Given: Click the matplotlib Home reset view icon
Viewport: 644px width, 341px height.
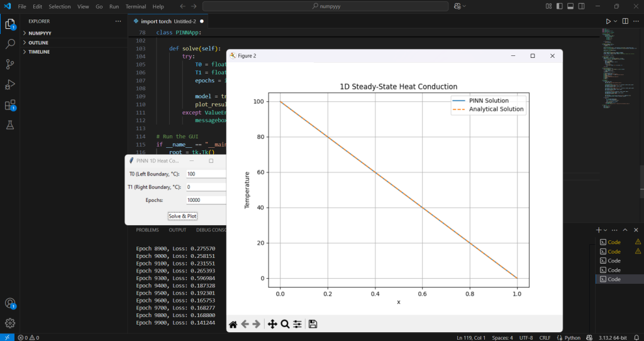Looking at the screenshot, I should click(x=233, y=324).
